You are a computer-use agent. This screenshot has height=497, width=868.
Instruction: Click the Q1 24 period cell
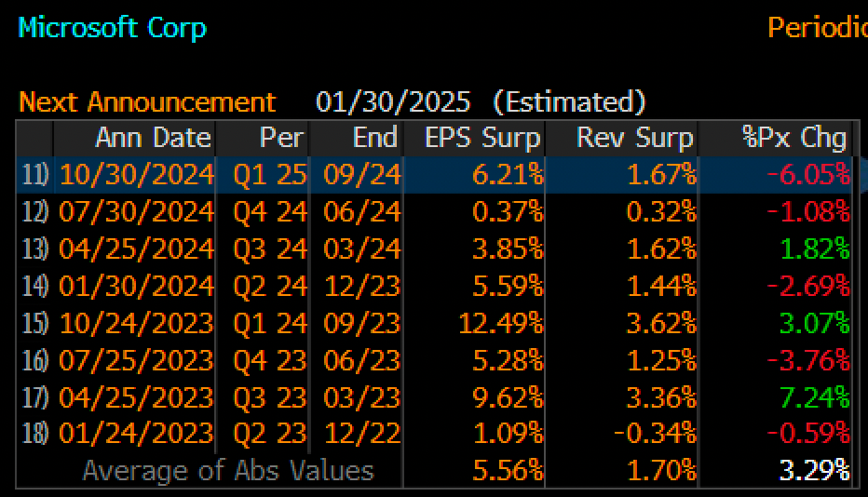(269, 323)
